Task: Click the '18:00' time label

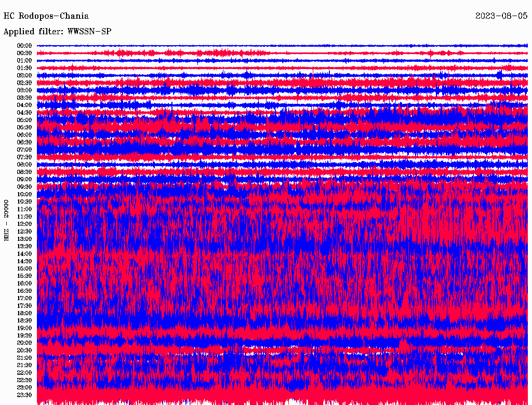Action: [x=24, y=313]
